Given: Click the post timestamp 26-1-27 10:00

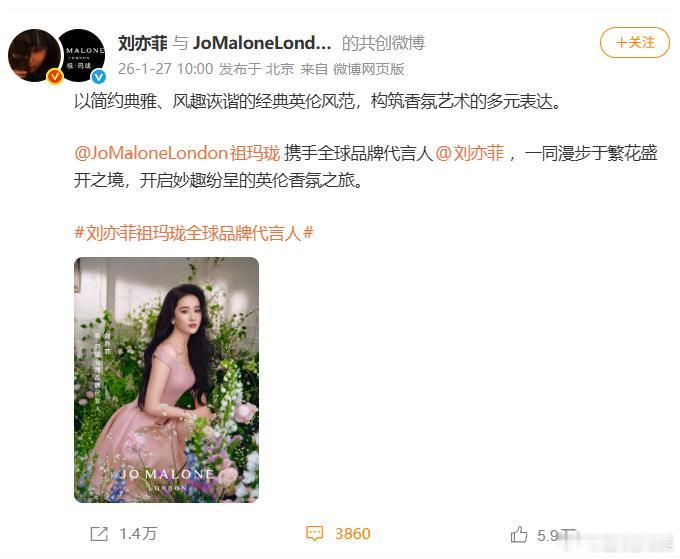Looking at the screenshot, I should [166, 69].
